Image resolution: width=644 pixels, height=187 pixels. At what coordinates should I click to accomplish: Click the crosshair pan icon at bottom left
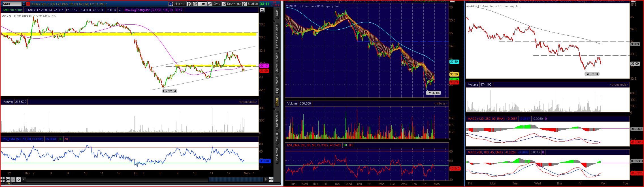3,179
